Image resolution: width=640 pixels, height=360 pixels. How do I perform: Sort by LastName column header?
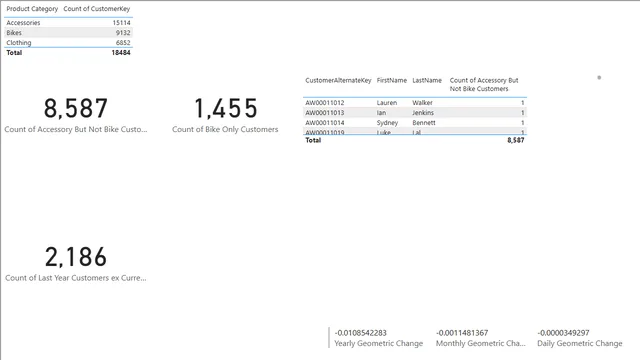(427, 80)
